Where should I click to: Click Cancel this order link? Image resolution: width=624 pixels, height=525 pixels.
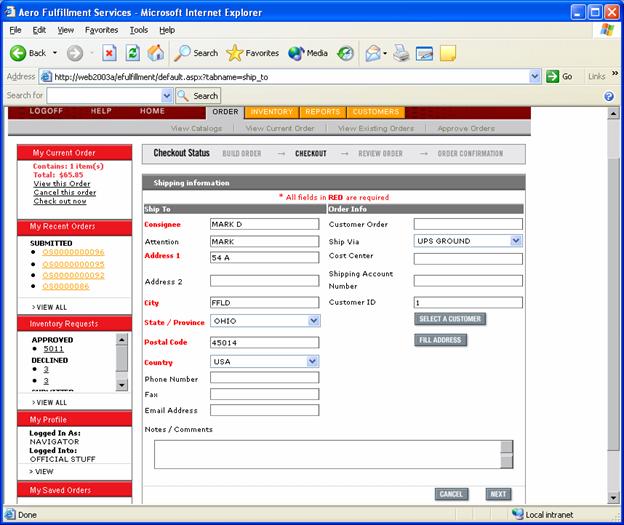click(64, 192)
